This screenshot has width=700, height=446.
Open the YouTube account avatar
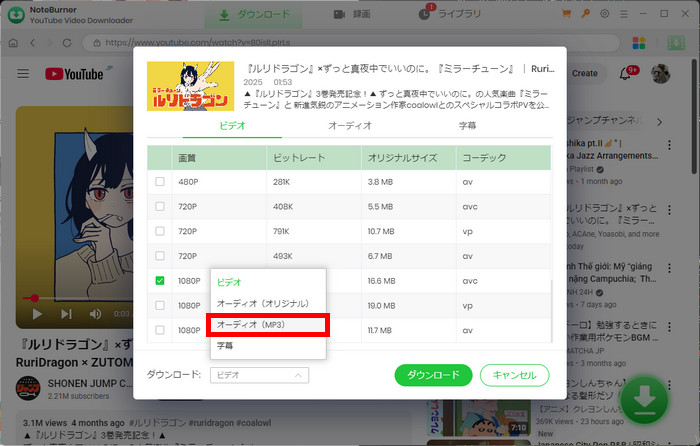[x=660, y=74]
